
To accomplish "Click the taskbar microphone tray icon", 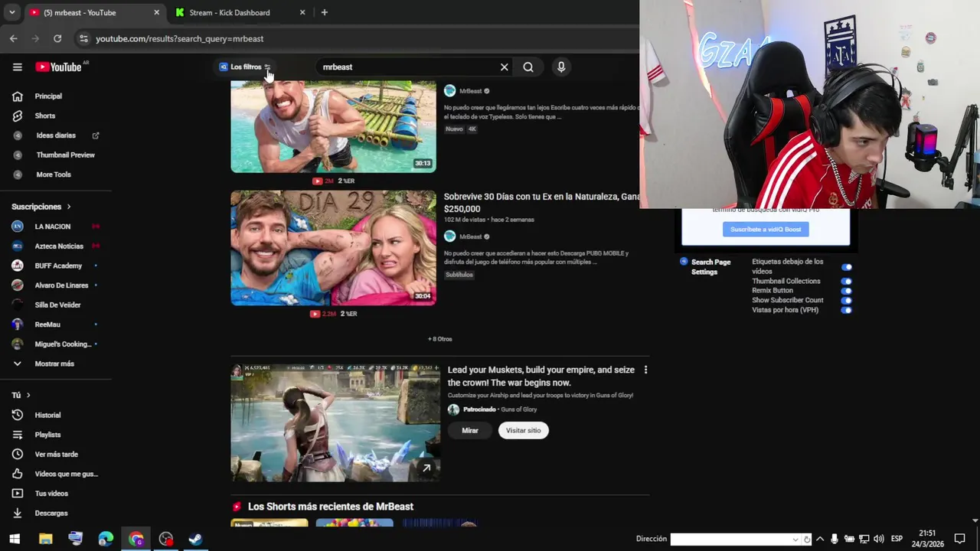I will coord(835,539).
